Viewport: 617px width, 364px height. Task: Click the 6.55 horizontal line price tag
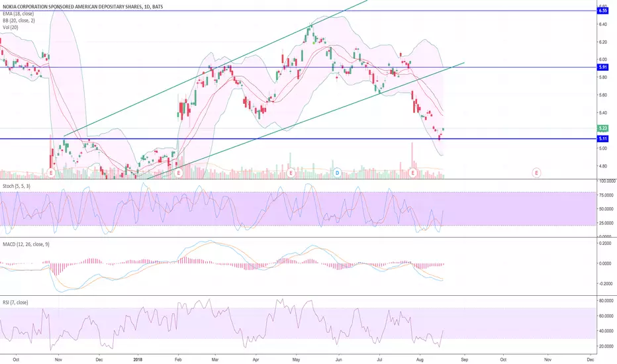[603, 11]
